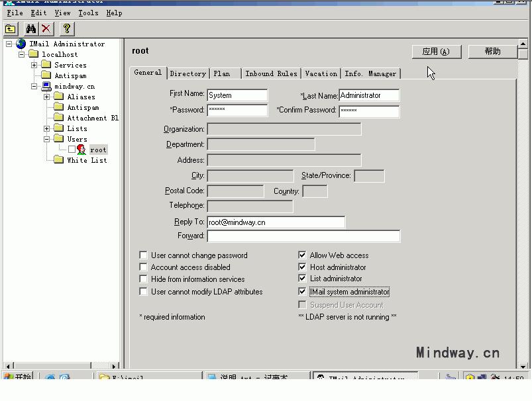532x401 pixels.
Task: Select the IMail Administrator globe icon
Action: (21, 44)
